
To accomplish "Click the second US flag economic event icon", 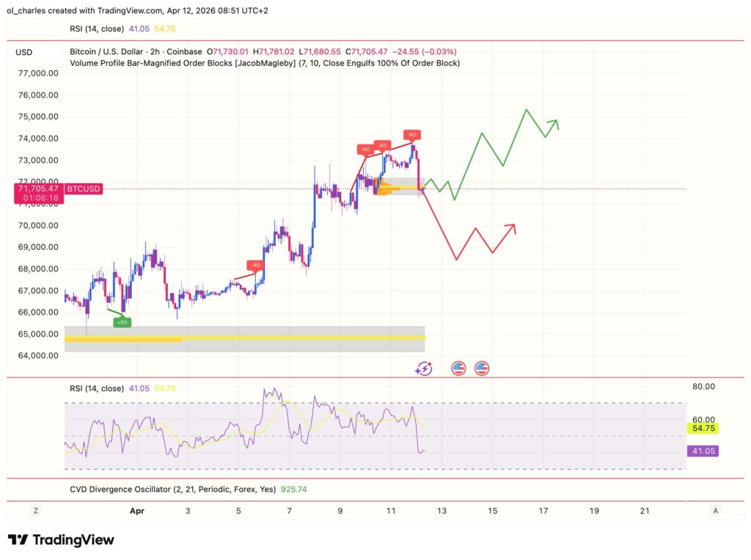I will pyautogui.click(x=481, y=368).
